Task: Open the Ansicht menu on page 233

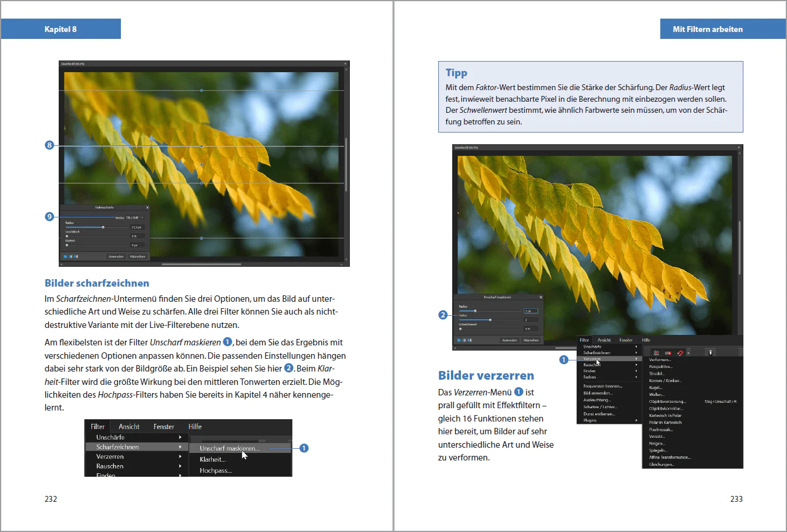Action: (x=604, y=340)
